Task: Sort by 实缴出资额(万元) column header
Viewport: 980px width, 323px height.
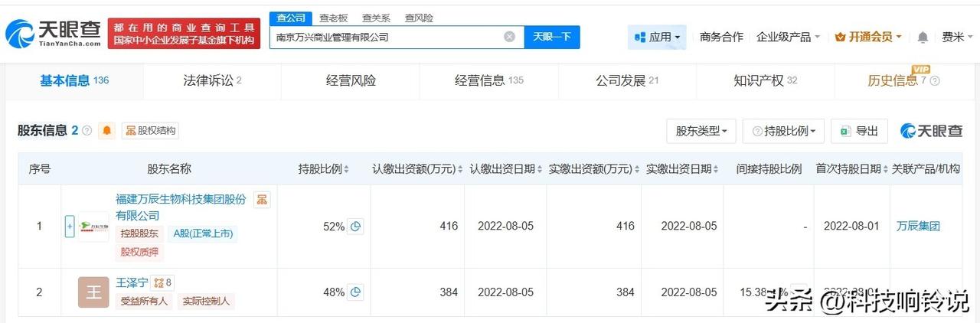Action: click(593, 168)
